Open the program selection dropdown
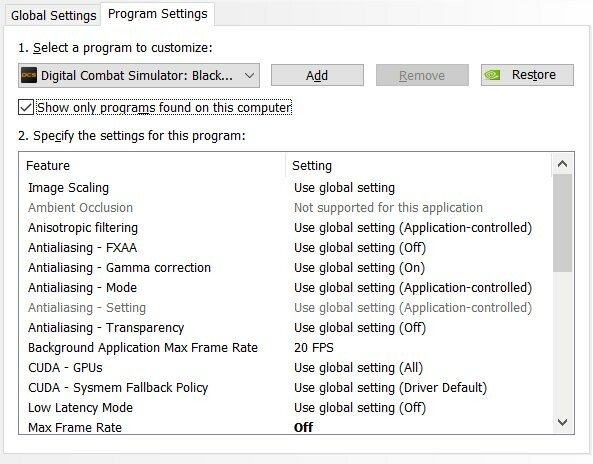This screenshot has height=464, width=593. click(139, 76)
